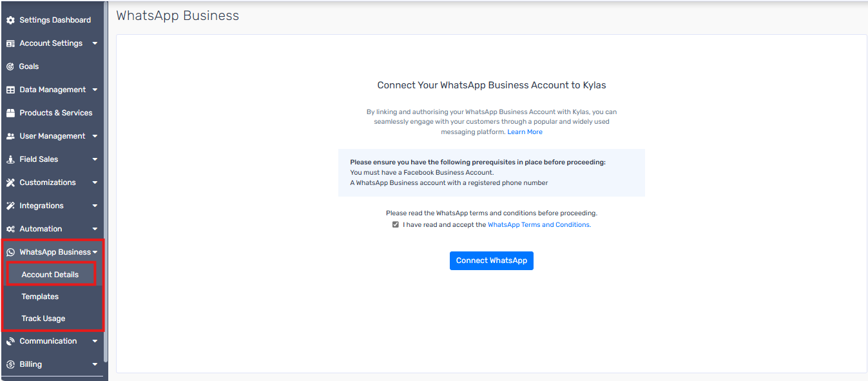The image size is (868, 381).
Task: Click the Goals target icon
Action: (x=10, y=66)
